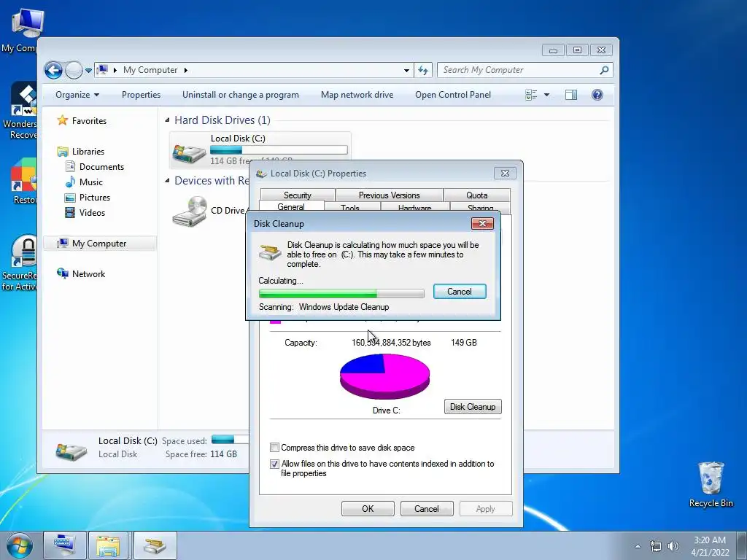The image size is (747, 560).
Task: Click the drive C: pie chart
Action: (384, 376)
